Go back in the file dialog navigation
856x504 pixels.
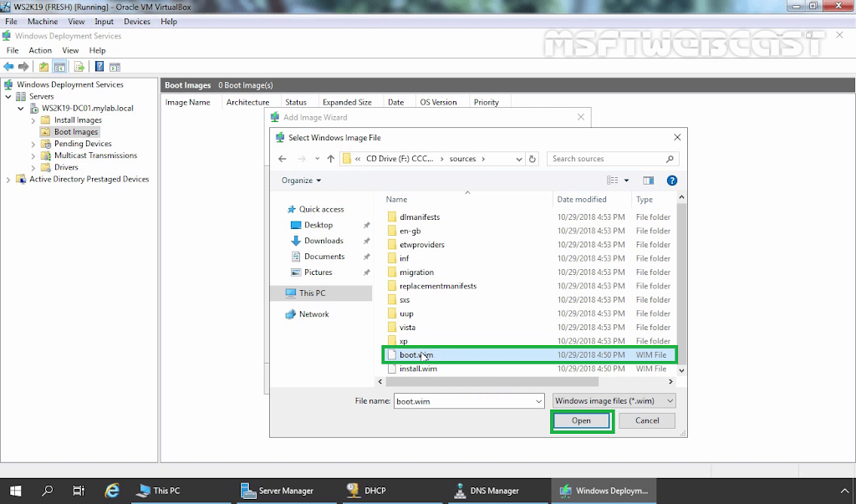(283, 159)
